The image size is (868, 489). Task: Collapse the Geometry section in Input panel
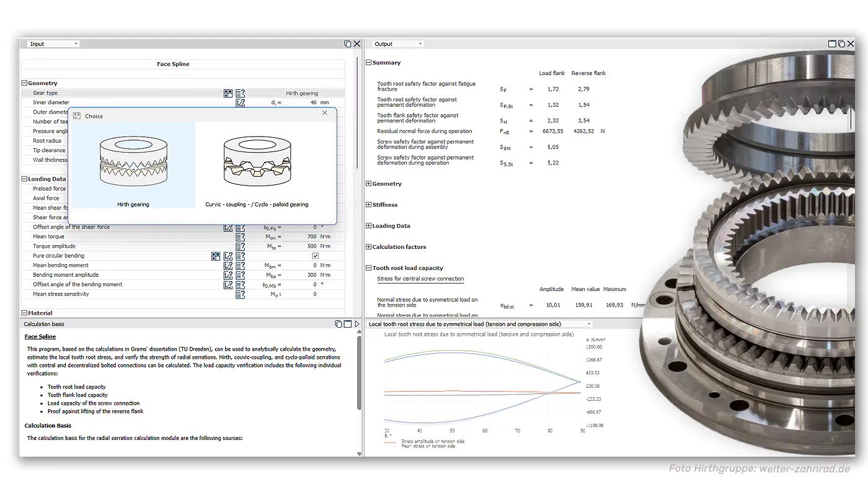click(x=25, y=83)
